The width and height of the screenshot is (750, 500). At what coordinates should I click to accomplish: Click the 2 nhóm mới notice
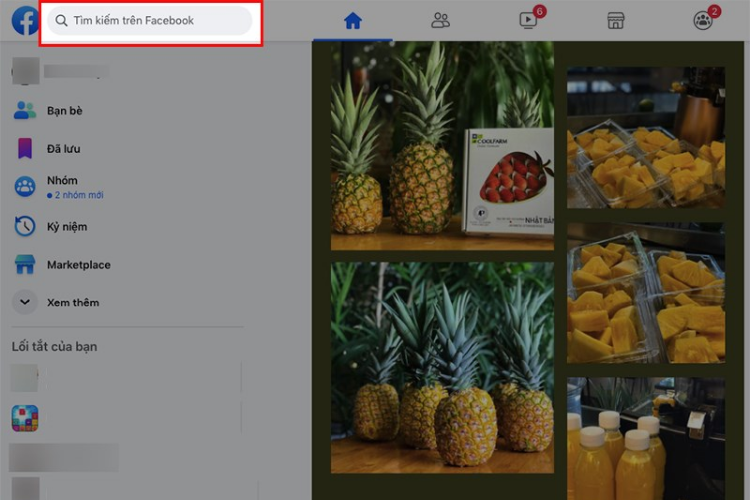[75, 195]
